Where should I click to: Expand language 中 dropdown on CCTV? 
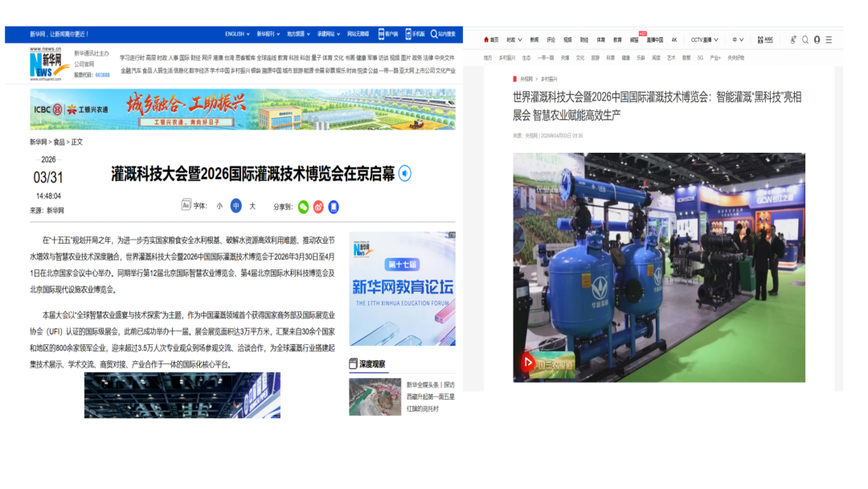pyautogui.click(x=737, y=40)
